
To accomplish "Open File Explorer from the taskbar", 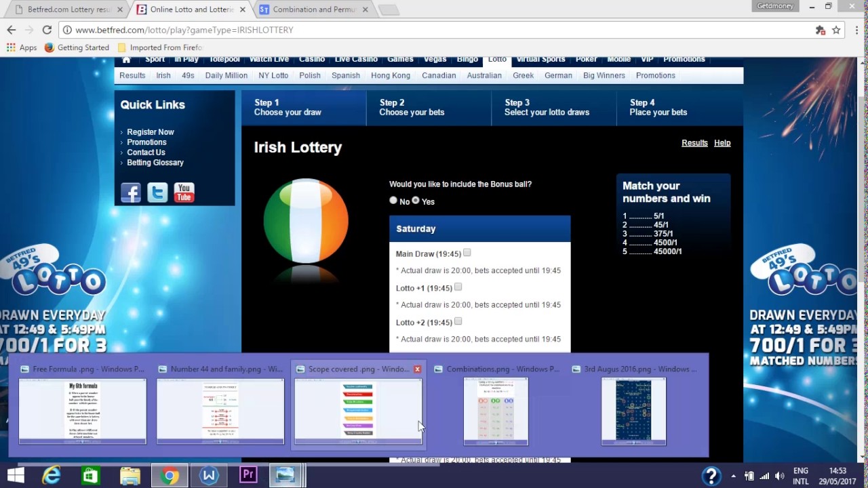I will (130, 476).
